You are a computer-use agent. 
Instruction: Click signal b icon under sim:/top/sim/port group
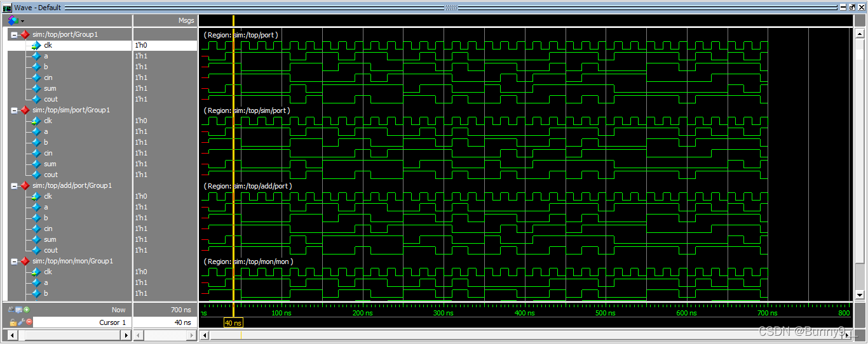(36, 142)
